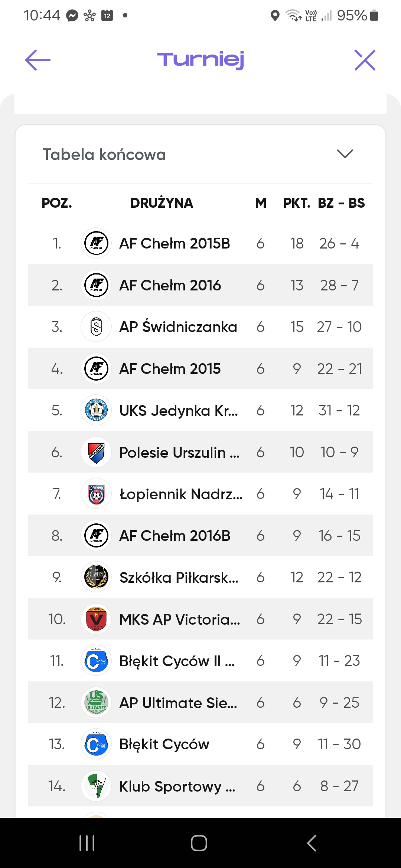
Task: Tap Android recent apps button
Action: (x=87, y=843)
